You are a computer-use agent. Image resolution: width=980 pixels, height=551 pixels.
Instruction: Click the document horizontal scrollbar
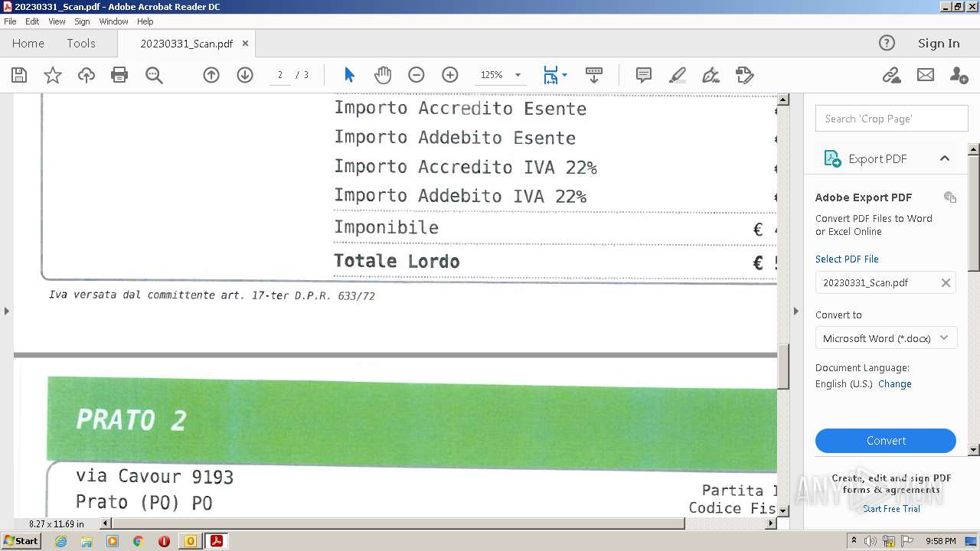[397, 523]
